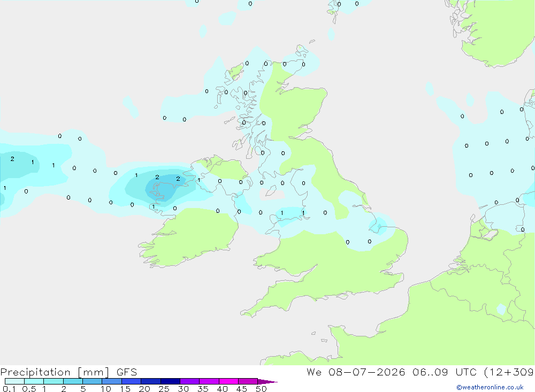535x392 pixels.
Task: Click the legend label '40'
Action: click(x=223, y=389)
